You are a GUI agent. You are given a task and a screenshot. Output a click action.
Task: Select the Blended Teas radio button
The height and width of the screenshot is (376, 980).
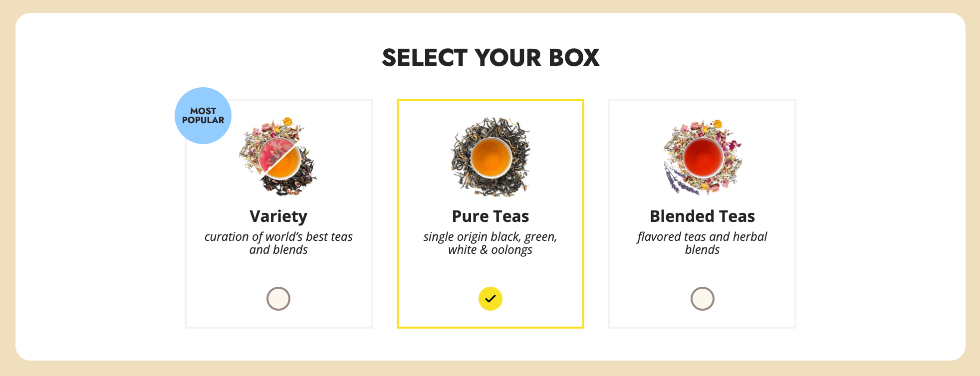(x=702, y=299)
